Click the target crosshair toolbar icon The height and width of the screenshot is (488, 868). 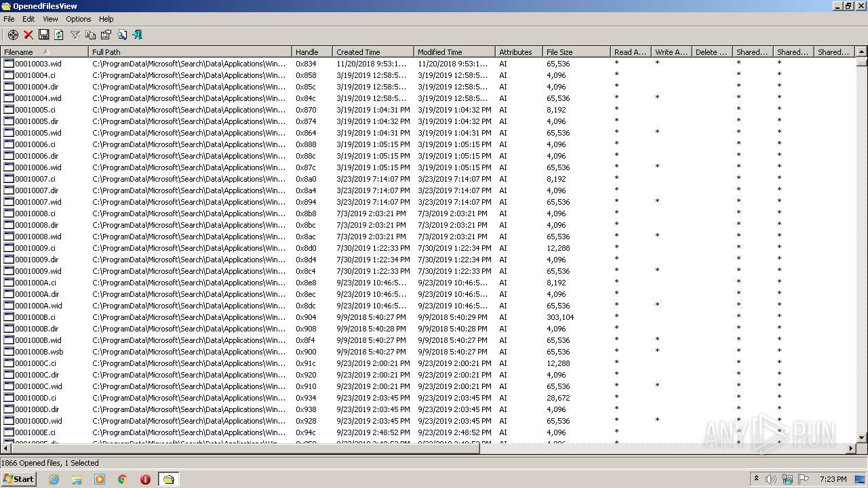tap(13, 35)
